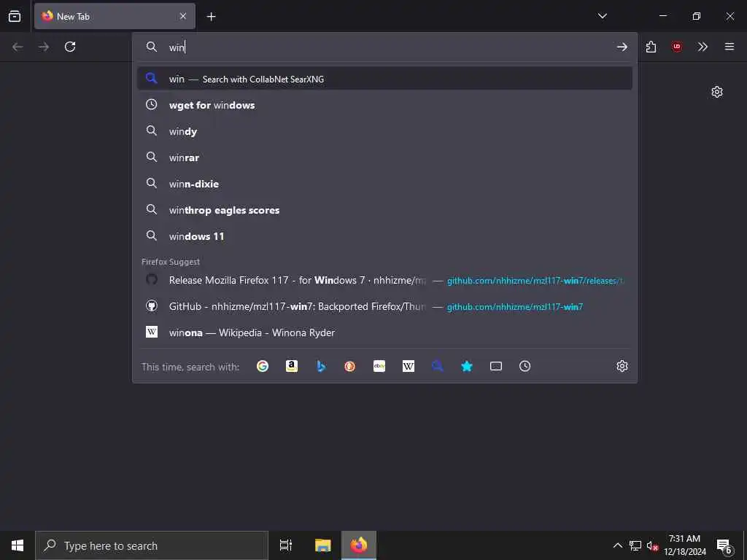Click the Firefox taskbar icon
This screenshot has width=747, height=560.
[x=359, y=545]
